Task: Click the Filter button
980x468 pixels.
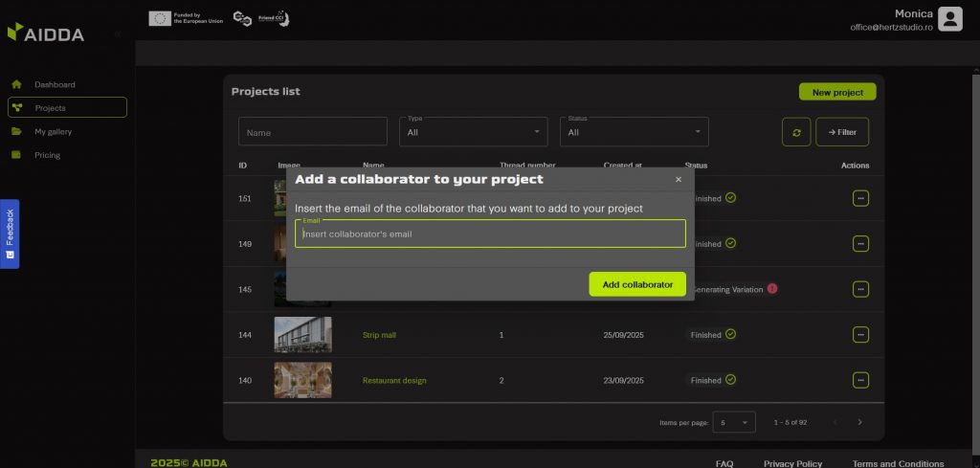Action: (842, 132)
